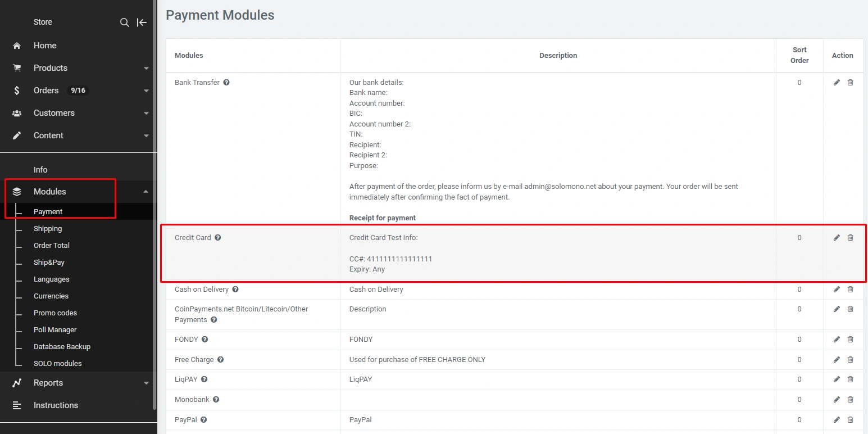This screenshot has height=434, width=868.
Task: Open the Shipping modules page
Action: [48, 229]
